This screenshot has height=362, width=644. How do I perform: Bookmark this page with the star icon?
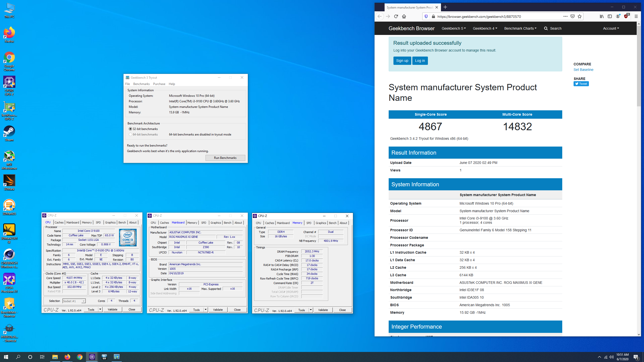[x=580, y=16]
